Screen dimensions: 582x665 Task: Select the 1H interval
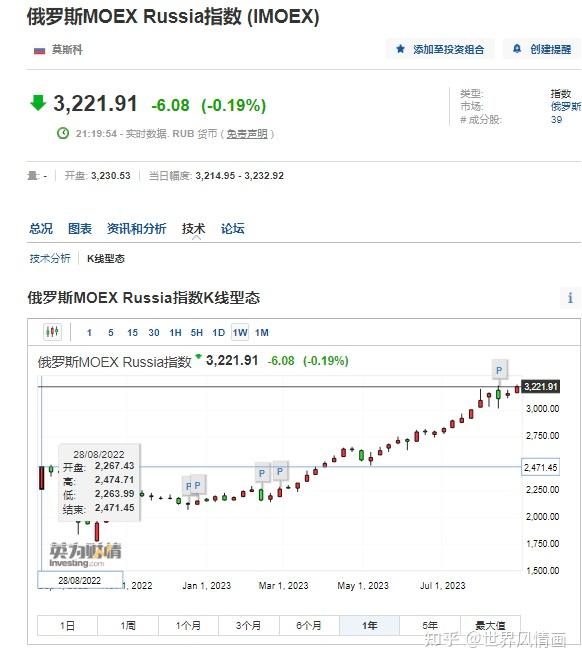click(175, 332)
